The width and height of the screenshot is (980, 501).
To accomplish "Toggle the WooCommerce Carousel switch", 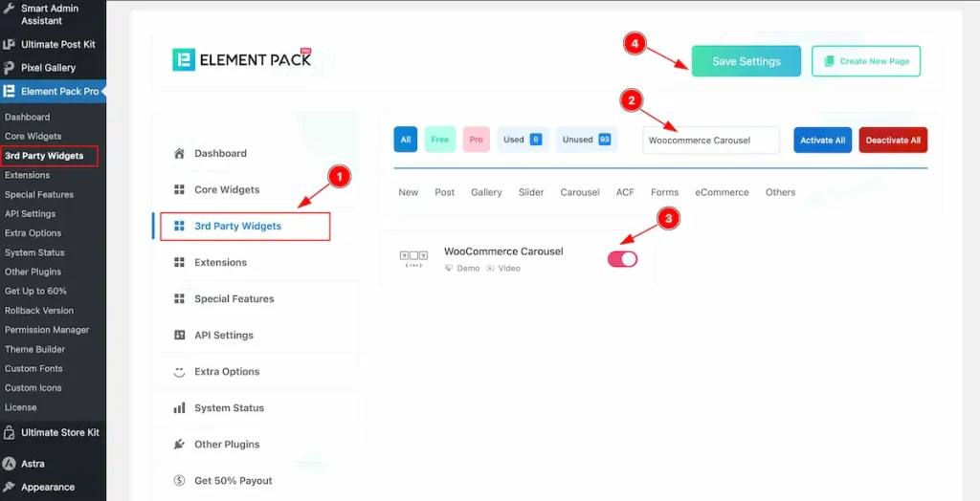I will pos(622,258).
